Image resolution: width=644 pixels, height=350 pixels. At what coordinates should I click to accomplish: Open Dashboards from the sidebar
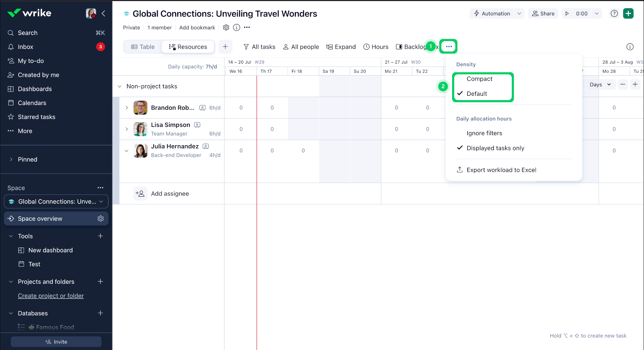(x=34, y=89)
